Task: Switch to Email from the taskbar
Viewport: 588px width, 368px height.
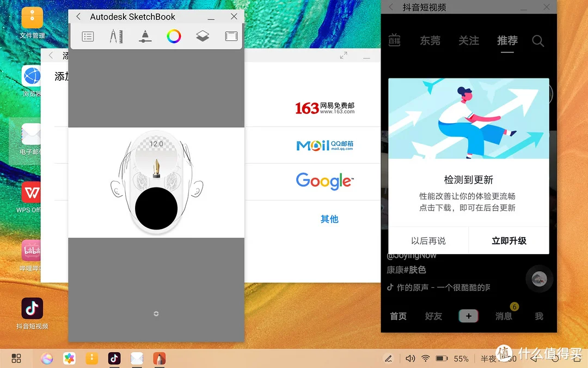Action: pyautogui.click(x=137, y=359)
